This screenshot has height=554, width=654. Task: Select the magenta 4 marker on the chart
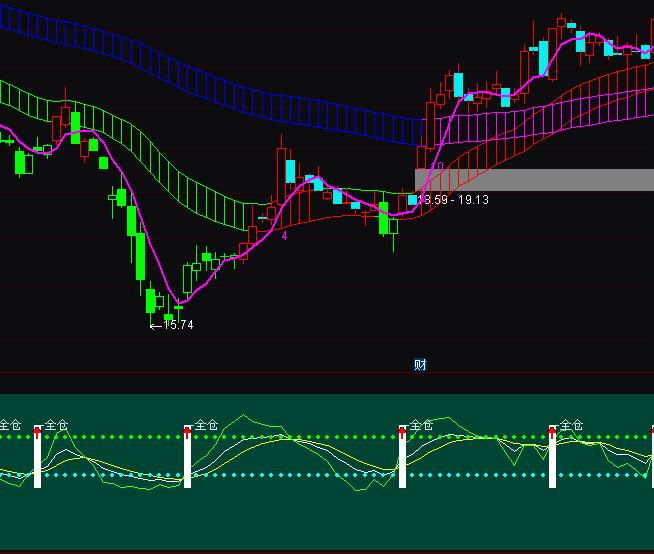coord(284,236)
